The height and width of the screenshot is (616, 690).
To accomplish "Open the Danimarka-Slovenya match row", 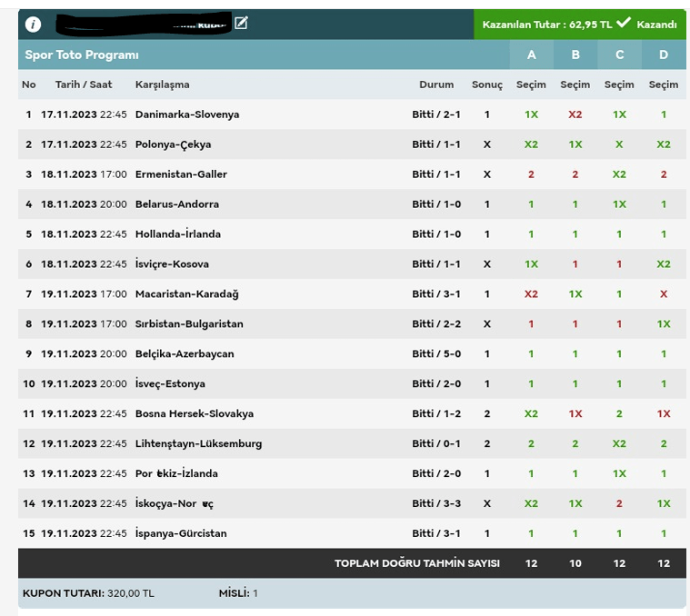I will point(186,114).
